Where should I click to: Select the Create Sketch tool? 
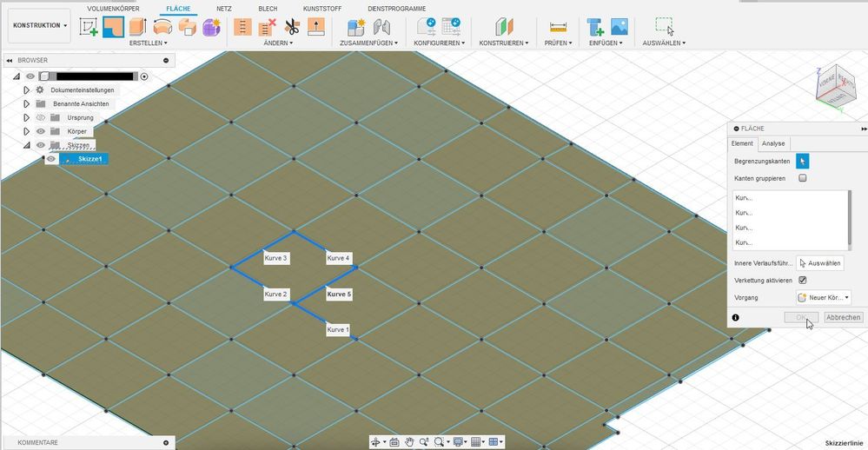[89, 27]
